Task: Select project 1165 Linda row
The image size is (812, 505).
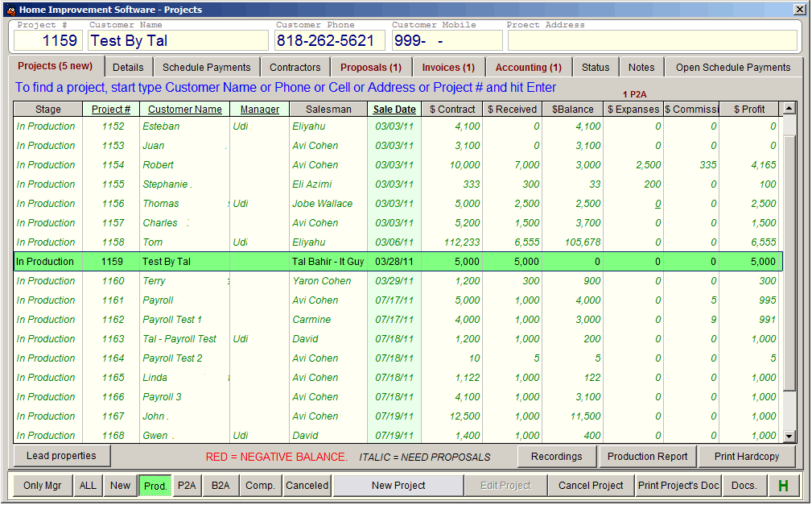Action: [x=398, y=378]
